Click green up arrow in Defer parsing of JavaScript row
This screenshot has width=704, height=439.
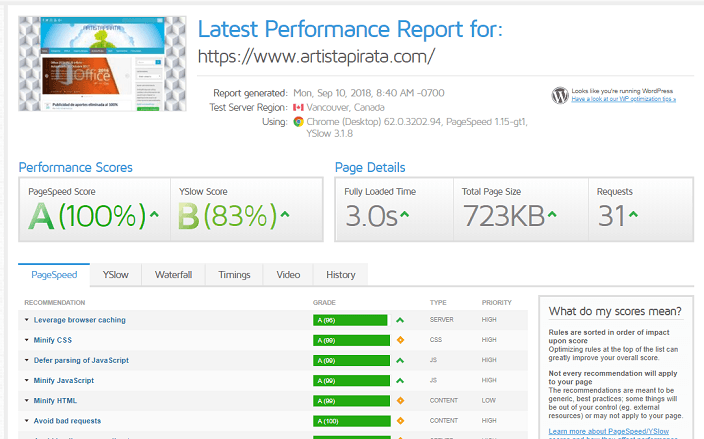(x=400, y=360)
